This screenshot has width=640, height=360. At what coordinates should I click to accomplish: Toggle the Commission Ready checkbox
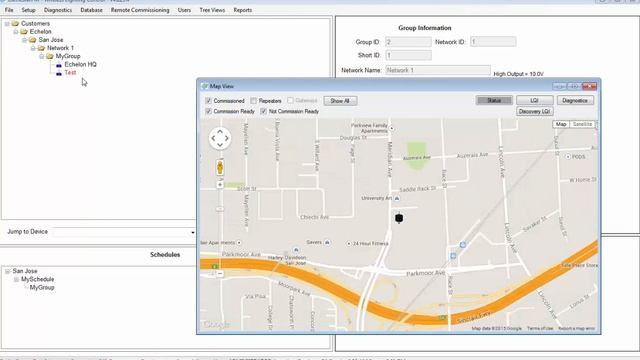209,111
